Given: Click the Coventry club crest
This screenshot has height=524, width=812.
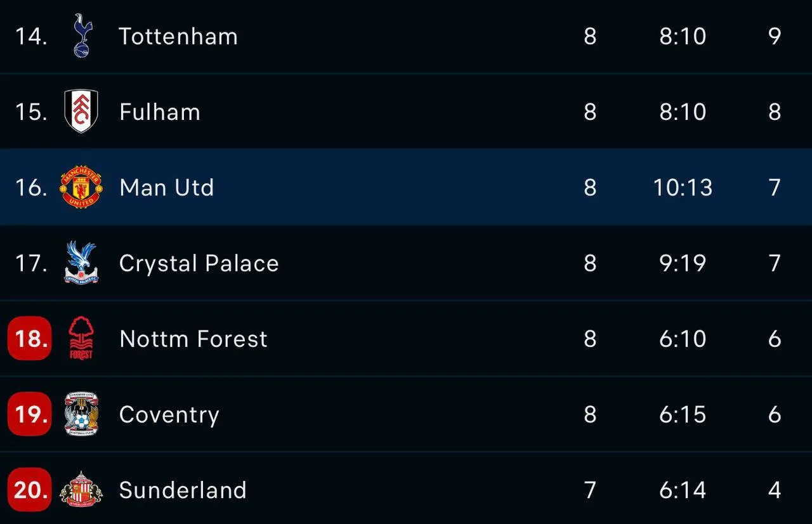Looking at the screenshot, I should click(x=81, y=414).
